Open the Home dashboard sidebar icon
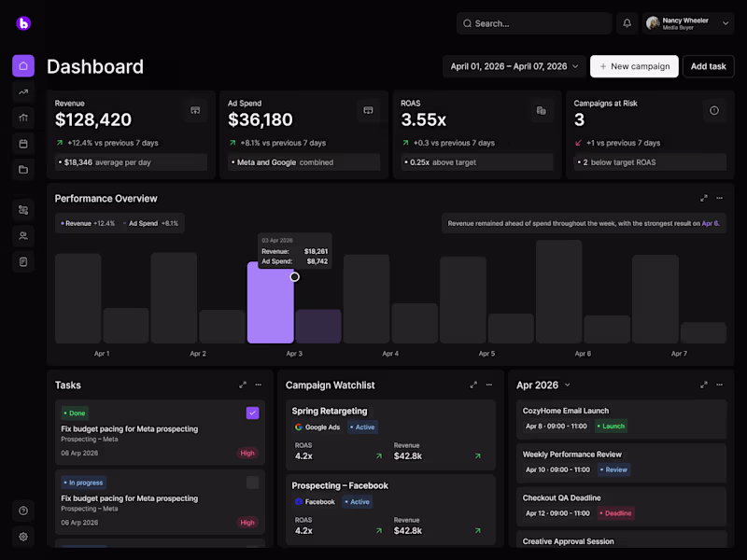 pos(23,65)
